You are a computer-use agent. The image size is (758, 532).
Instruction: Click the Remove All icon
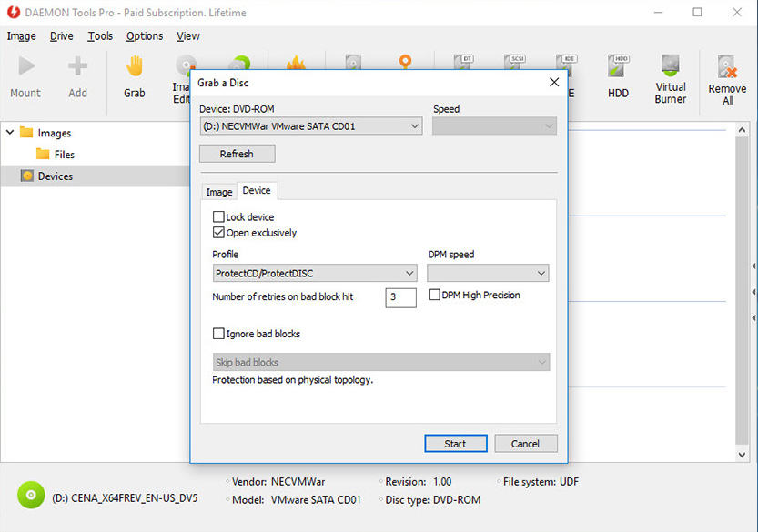click(x=727, y=77)
